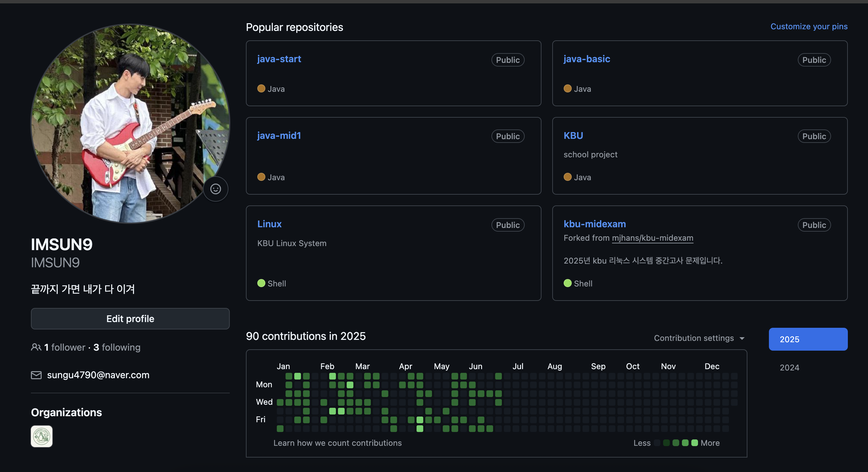Click the followers people icon
Screen dimensions: 868x472
[36, 347]
